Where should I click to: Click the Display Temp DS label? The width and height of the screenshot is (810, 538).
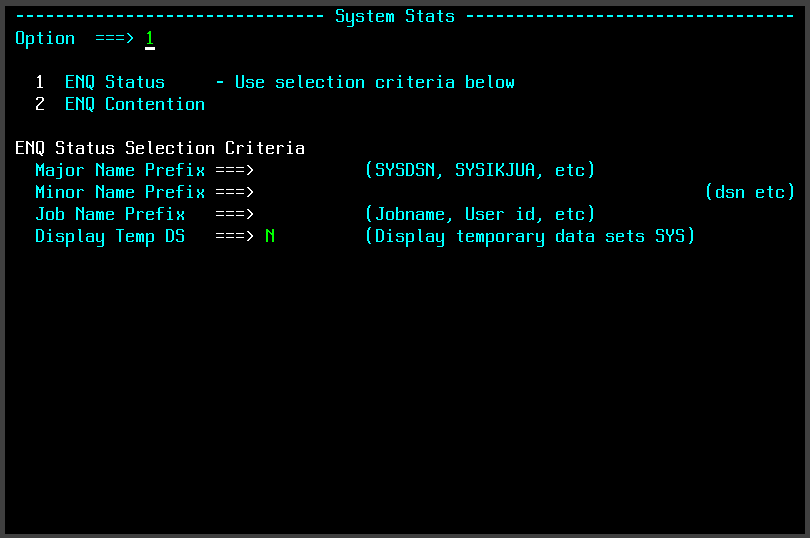[x=110, y=236]
